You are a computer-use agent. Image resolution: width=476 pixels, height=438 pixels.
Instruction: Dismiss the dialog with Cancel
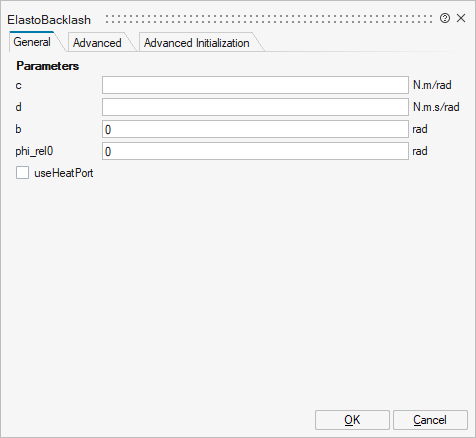point(430,420)
